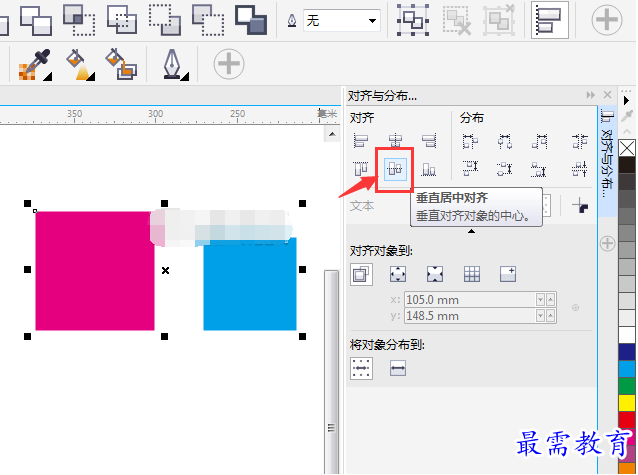Click the plus button at the end of the property bar
This screenshot has height=475, width=638.
(607, 20)
